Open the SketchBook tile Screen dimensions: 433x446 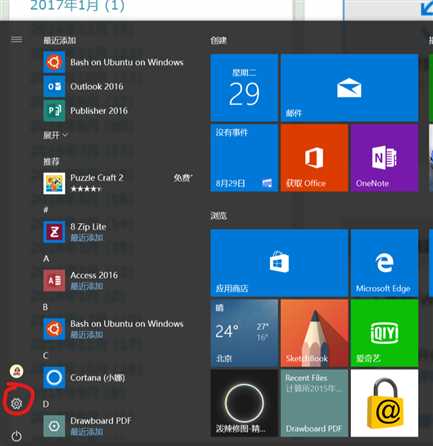314,333
